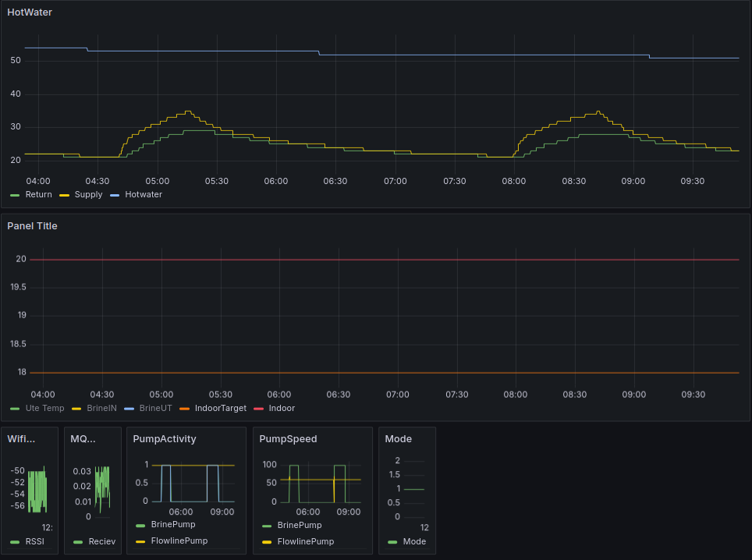Click the -56 axis label in Wifi panel
The height and width of the screenshot is (560, 752).
(x=17, y=505)
